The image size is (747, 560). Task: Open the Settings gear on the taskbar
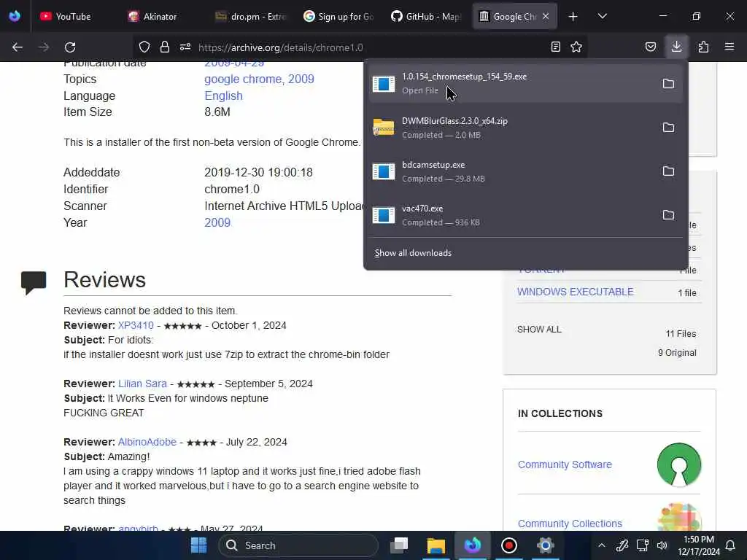[x=546, y=545]
